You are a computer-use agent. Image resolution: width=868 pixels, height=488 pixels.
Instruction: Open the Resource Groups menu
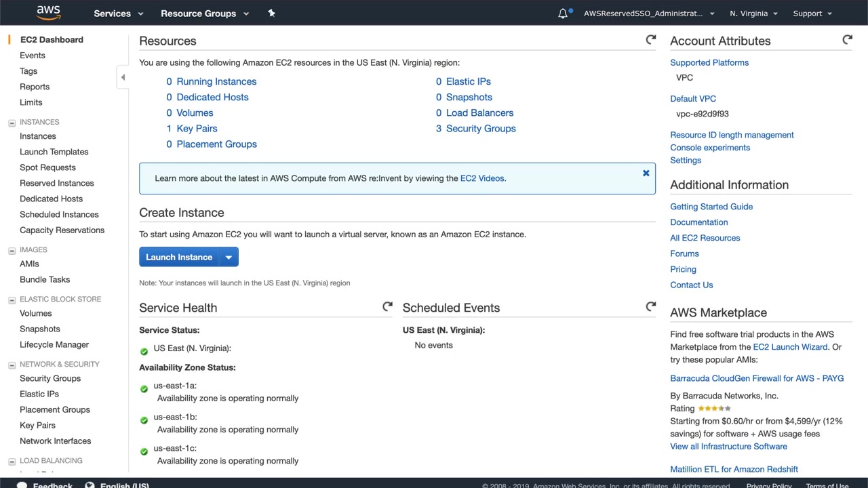click(205, 14)
